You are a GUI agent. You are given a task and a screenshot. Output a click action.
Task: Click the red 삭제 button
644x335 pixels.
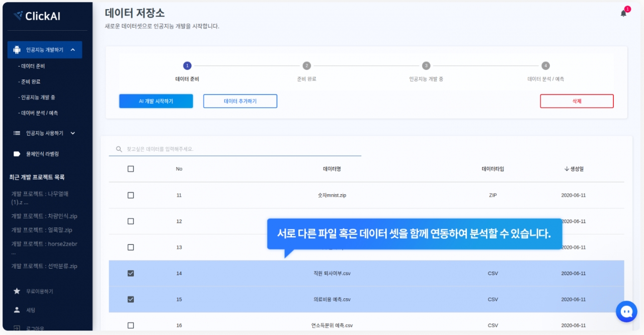pyautogui.click(x=577, y=101)
